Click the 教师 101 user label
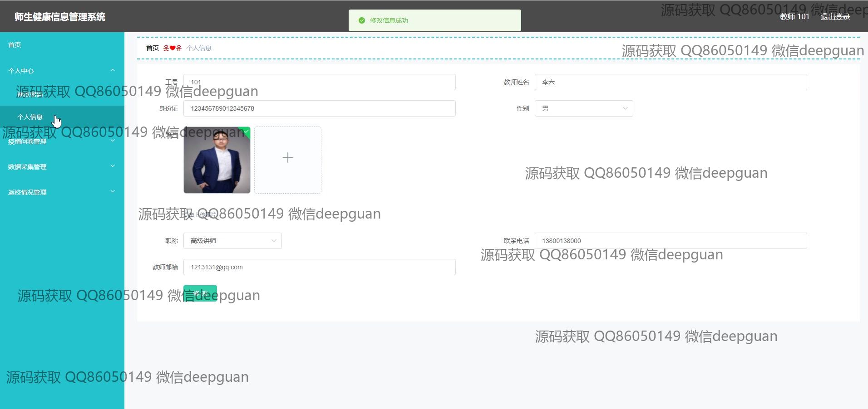Viewport: 868px width, 409px height. point(794,17)
